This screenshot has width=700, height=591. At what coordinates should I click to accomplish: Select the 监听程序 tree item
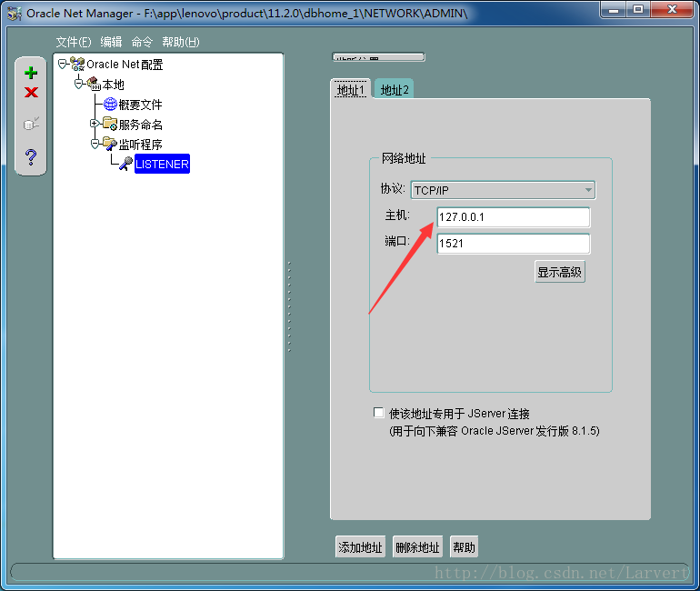(140, 145)
